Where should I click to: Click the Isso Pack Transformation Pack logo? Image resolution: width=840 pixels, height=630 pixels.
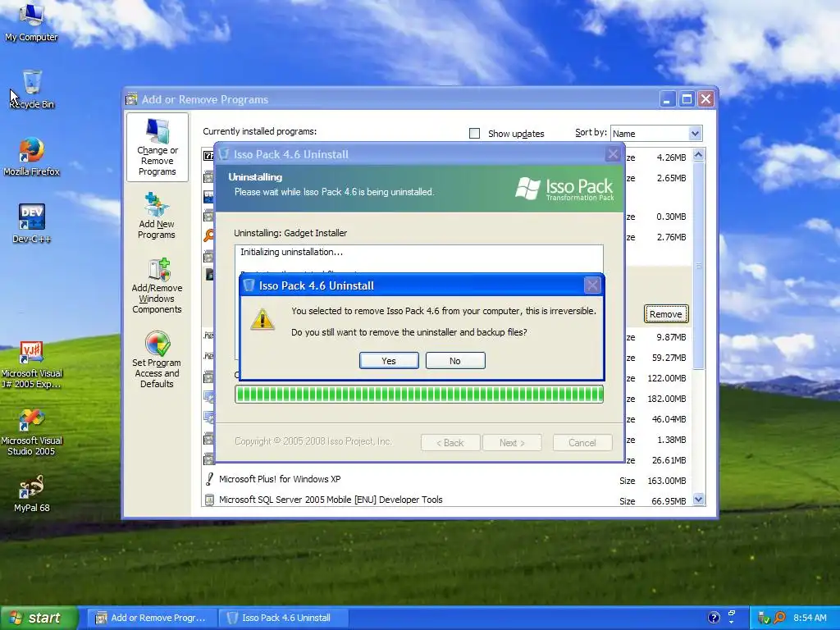[x=564, y=189]
